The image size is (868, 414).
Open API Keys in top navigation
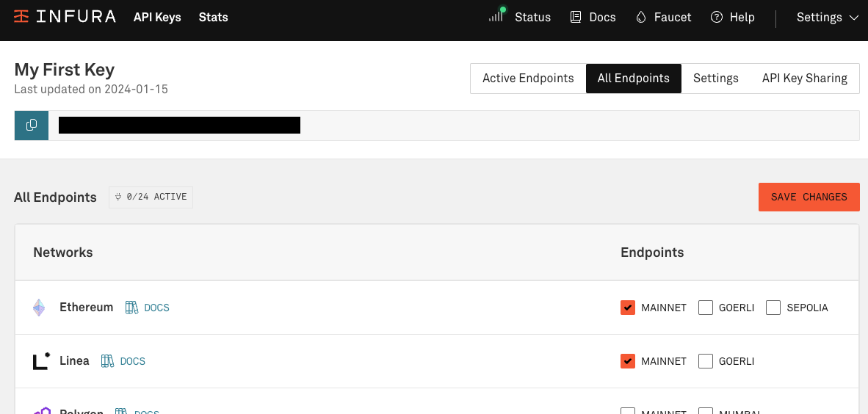click(157, 17)
